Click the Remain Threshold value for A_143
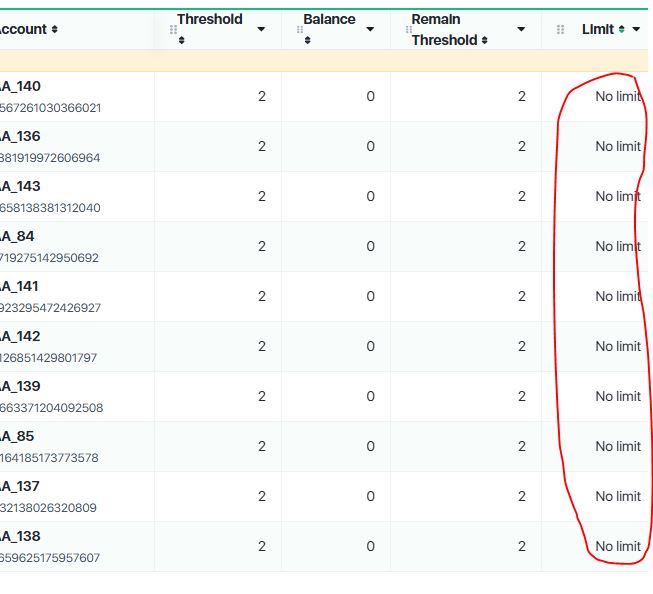653x594 pixels. (x=521, y=197)
